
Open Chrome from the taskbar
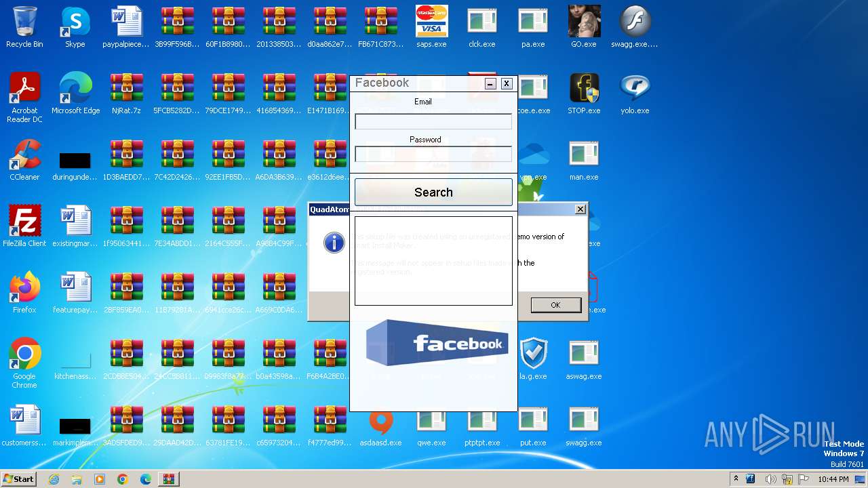pyautogui.click(x=123, y=479)
